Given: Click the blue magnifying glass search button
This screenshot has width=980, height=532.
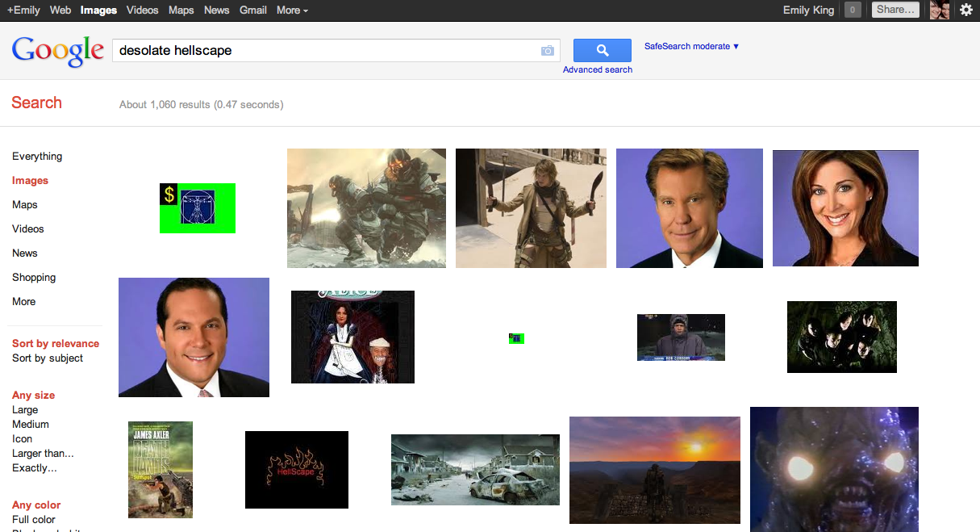Looking at the screenshot, I should pyautogui.click(x=602, y=50).
